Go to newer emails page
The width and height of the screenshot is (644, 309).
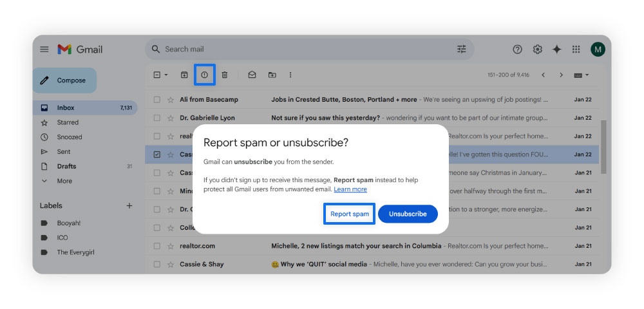tap(543, 75)
